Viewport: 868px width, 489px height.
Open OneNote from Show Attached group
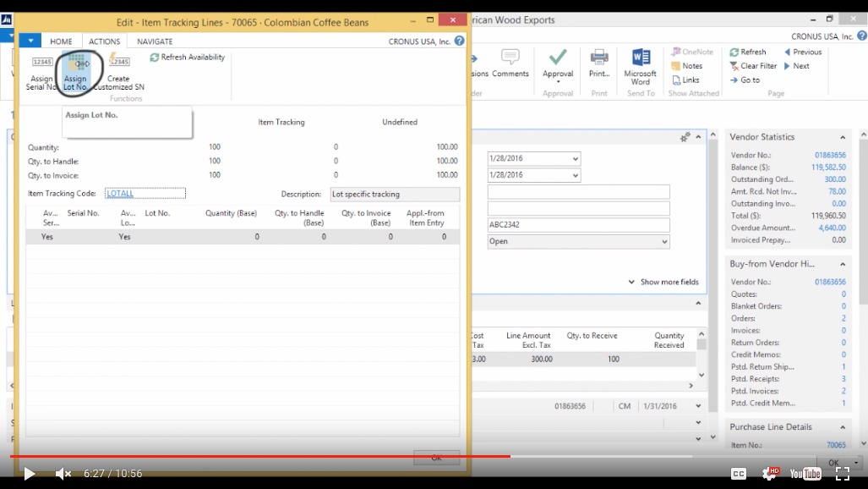692,52
